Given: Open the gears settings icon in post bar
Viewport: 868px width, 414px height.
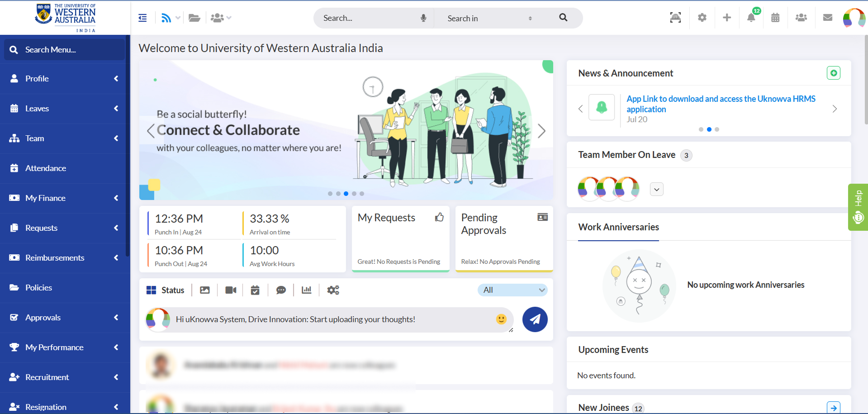Looking at the screenshot, I should pyautogui.click(x=333, y=290).
